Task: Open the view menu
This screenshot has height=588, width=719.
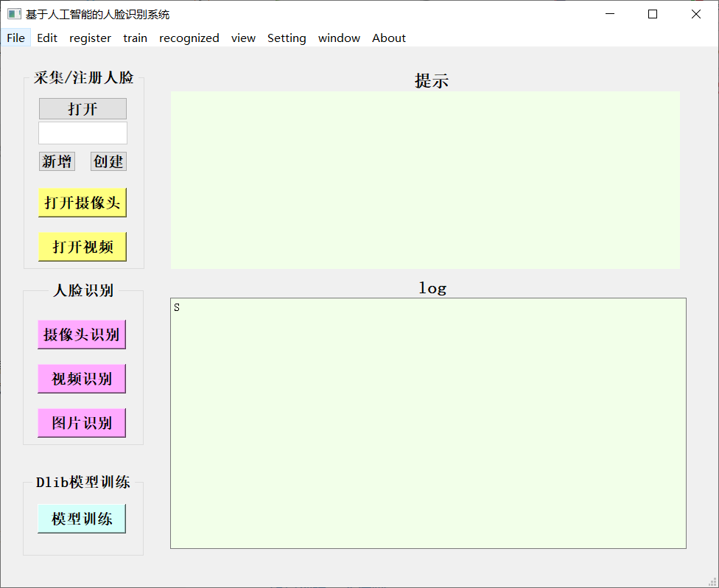Action: (243, 38)
